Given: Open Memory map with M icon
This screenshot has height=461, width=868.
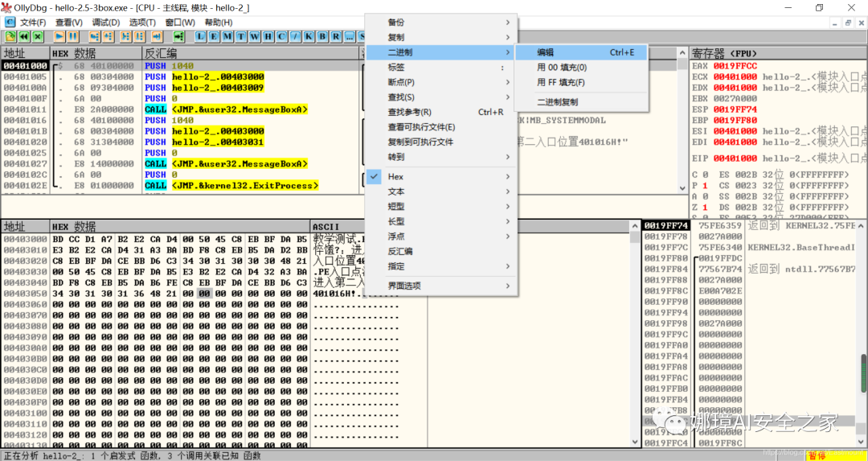Looking at the screenshot, I should click(x=227, y=36).
